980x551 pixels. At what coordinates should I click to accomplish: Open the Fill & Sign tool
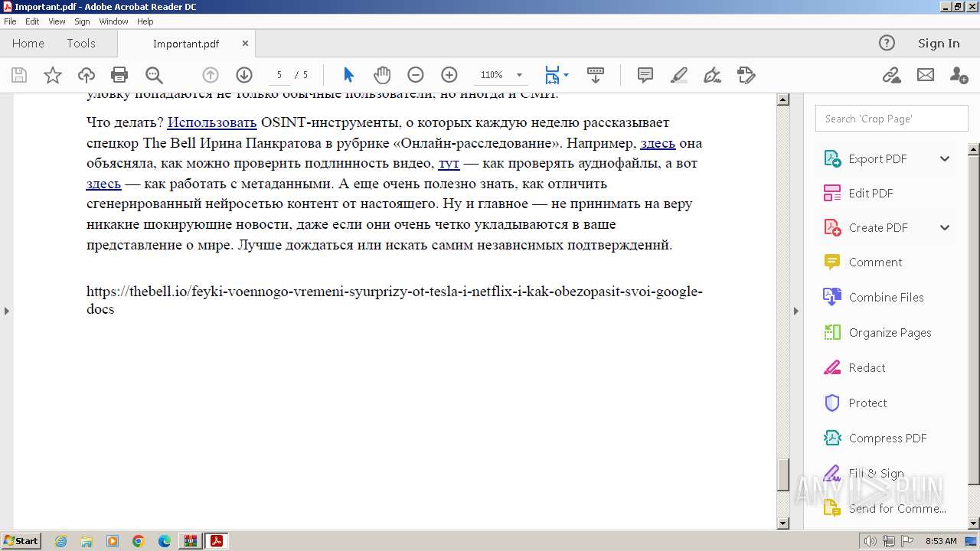tap(876, 474)
